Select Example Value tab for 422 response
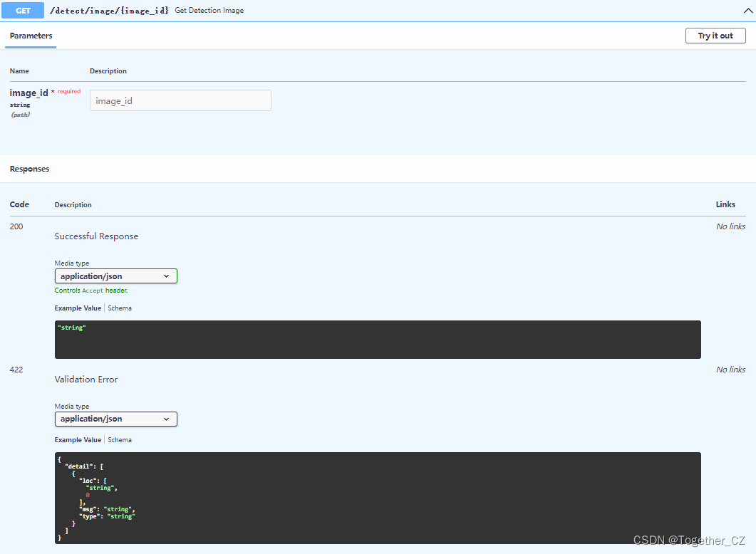 pyautogui.click(x=78, y=439)
